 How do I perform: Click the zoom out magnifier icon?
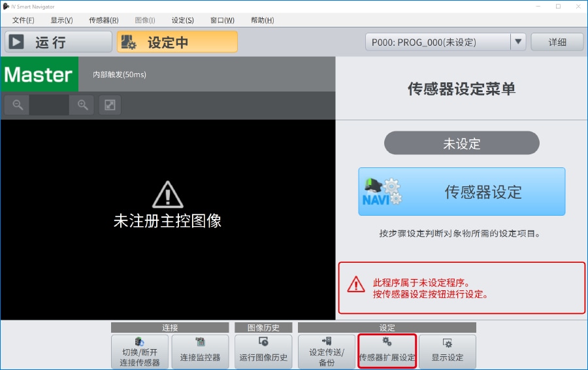click(x=18, y=105)
